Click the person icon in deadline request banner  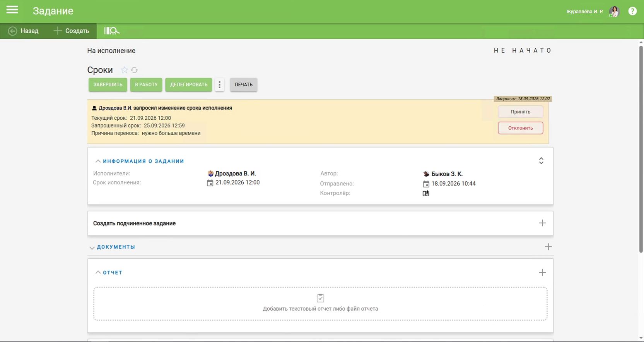pos(94,108)
